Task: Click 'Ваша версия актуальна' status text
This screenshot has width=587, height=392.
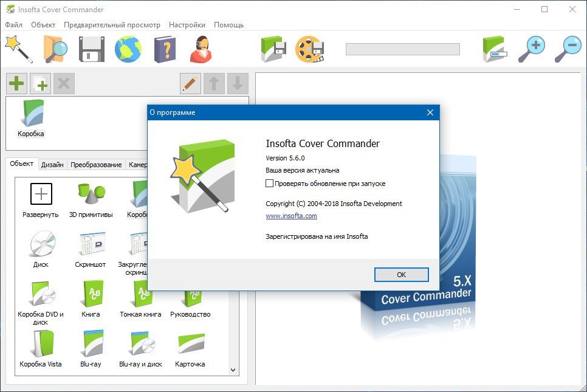Action: coord(303,170)
